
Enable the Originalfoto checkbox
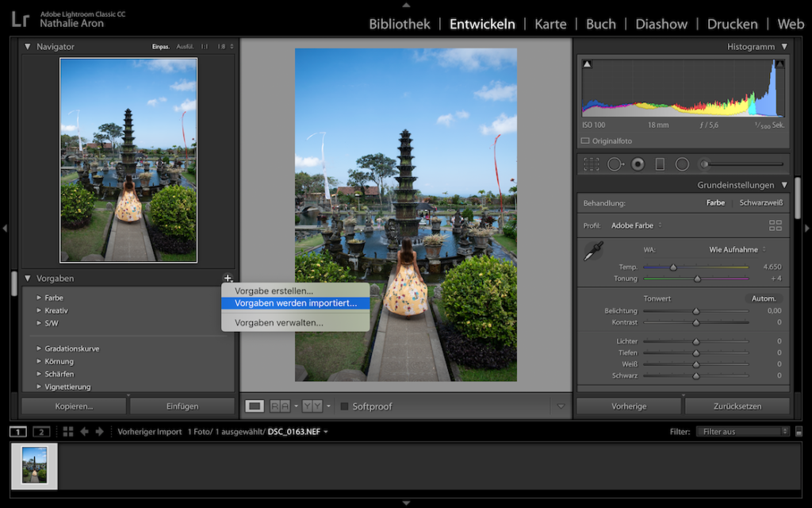point(585,141)
